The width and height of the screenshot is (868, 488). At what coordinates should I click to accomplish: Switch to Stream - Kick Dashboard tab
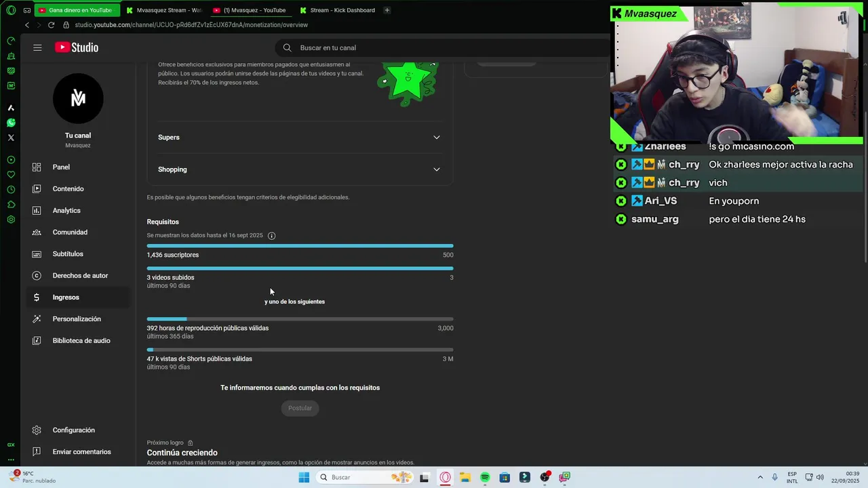point(338,10)
